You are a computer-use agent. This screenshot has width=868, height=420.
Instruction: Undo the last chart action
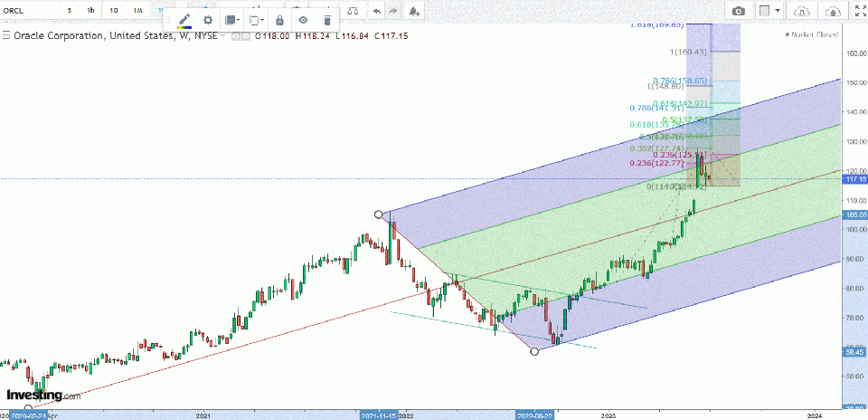coord(376,11)
